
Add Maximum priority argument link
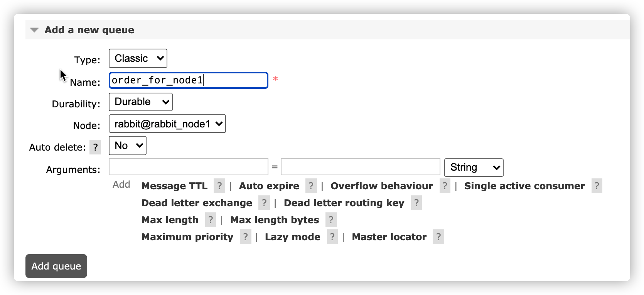pos(187,237)
